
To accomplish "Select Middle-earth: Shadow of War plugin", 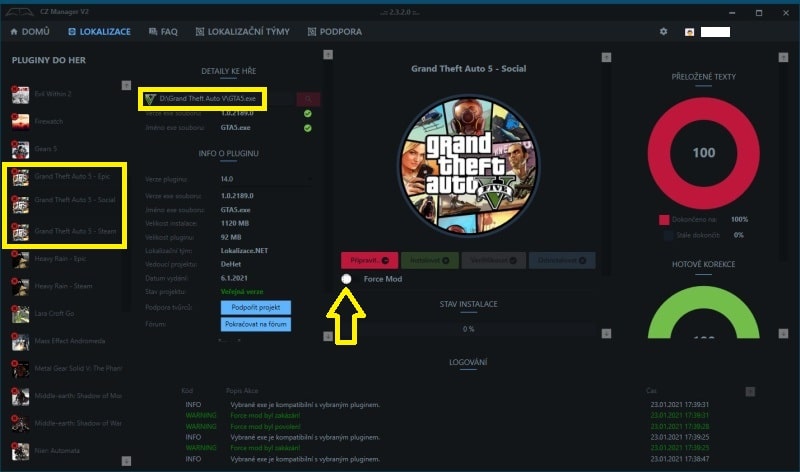I will (67, 424).
